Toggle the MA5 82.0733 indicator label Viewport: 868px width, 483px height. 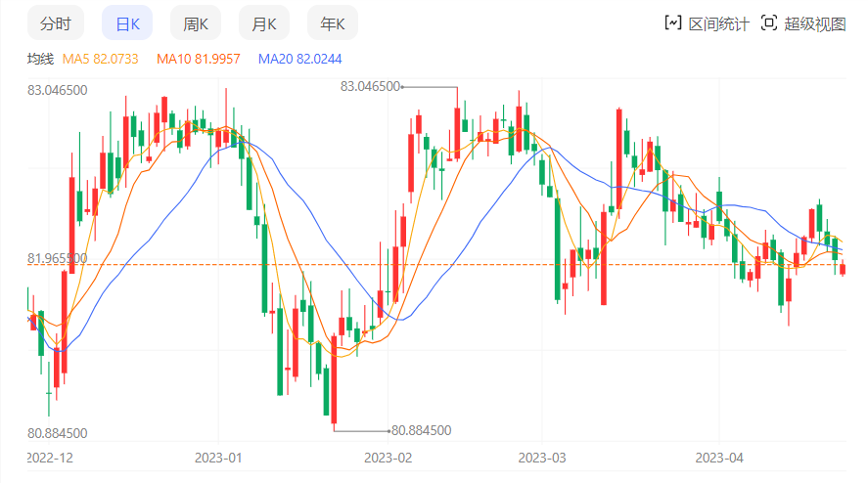coord(100,59)
